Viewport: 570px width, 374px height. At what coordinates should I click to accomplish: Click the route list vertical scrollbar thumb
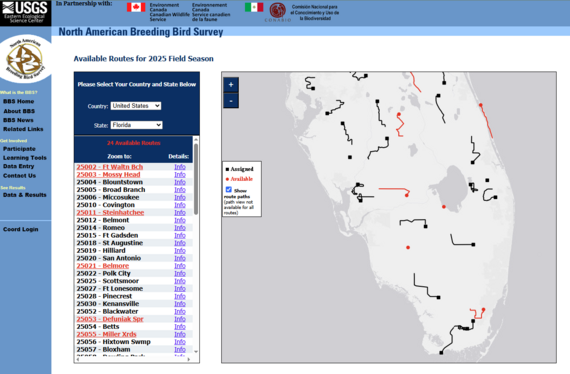[x=196, y=178]
